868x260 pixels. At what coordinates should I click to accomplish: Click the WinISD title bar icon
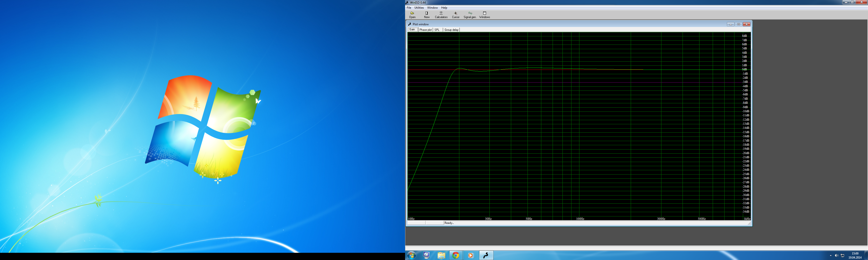coord(407,2)
